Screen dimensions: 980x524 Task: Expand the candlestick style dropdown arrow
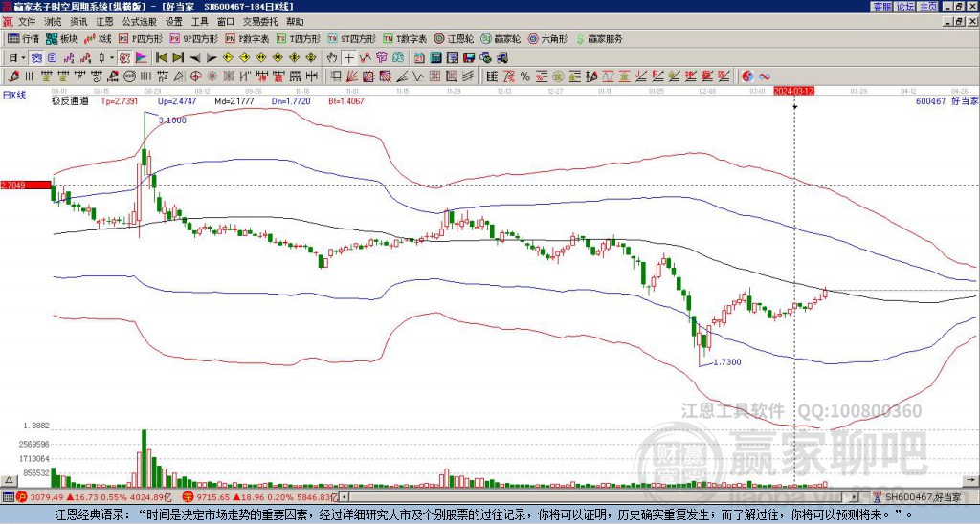[x=112, y=57]
